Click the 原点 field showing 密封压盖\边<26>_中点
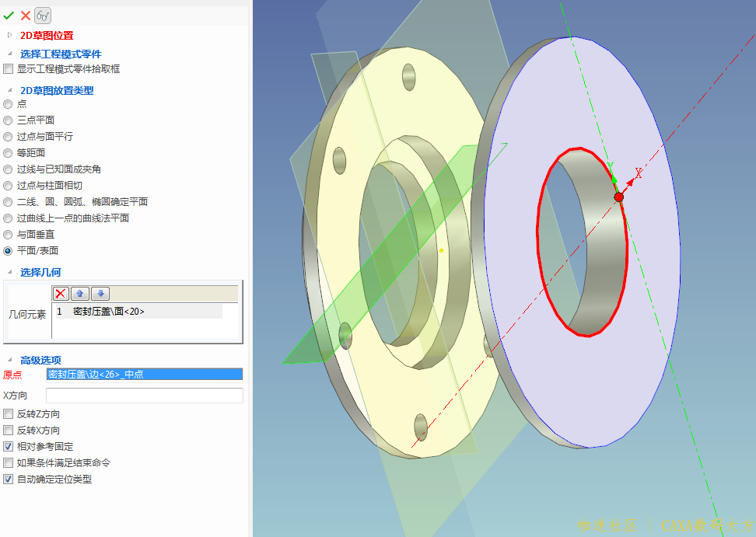756x537 pixels. point(144,375)
